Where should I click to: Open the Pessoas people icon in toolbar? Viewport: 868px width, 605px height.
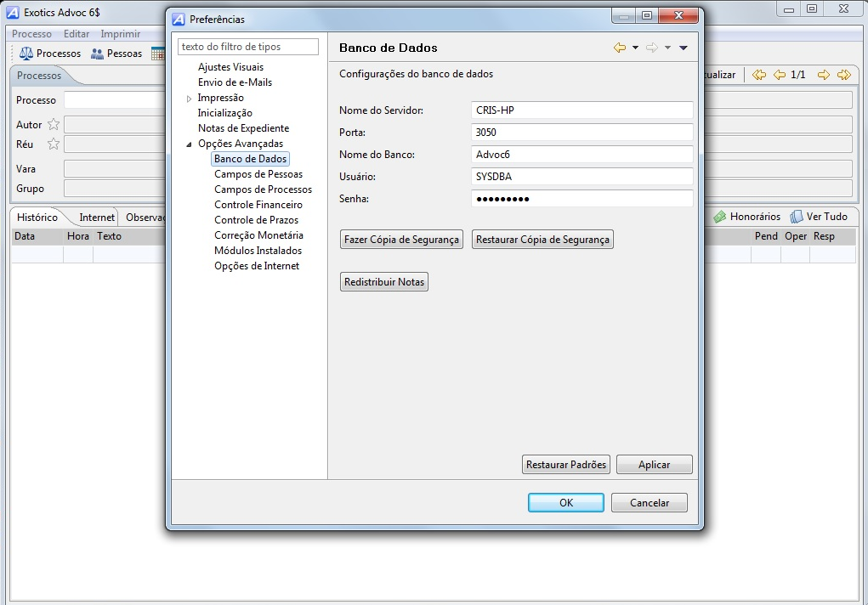(x=98, y=54)
